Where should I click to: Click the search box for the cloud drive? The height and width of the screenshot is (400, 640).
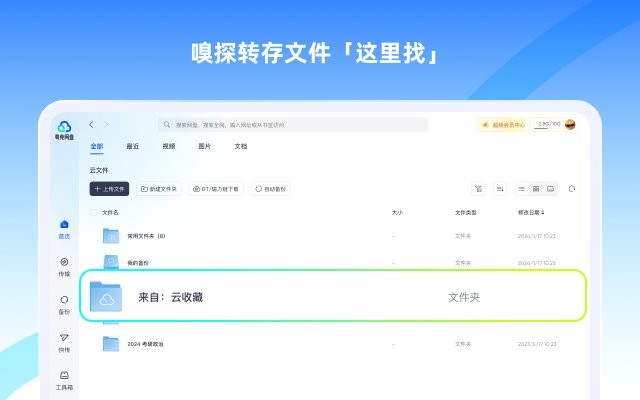tap(293, 124)
